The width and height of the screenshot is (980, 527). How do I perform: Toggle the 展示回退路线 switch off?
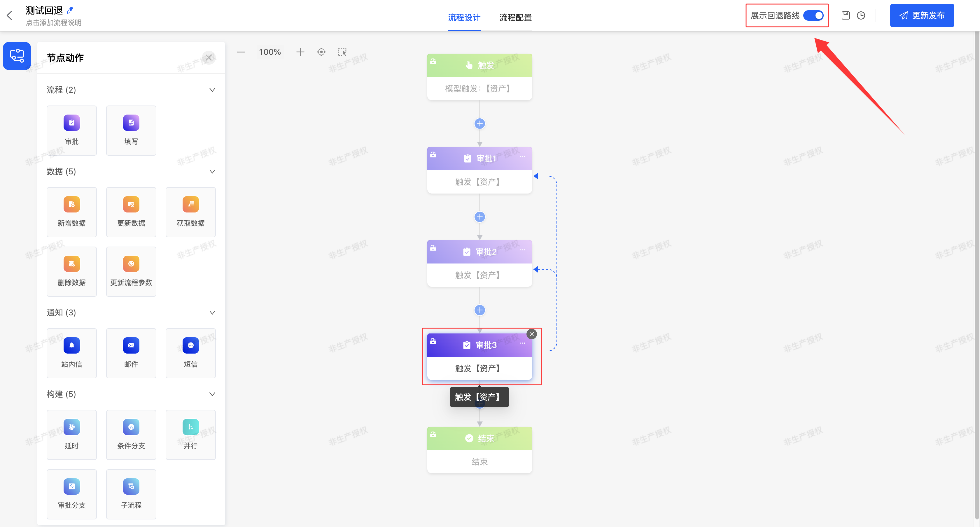click(813, 15)
